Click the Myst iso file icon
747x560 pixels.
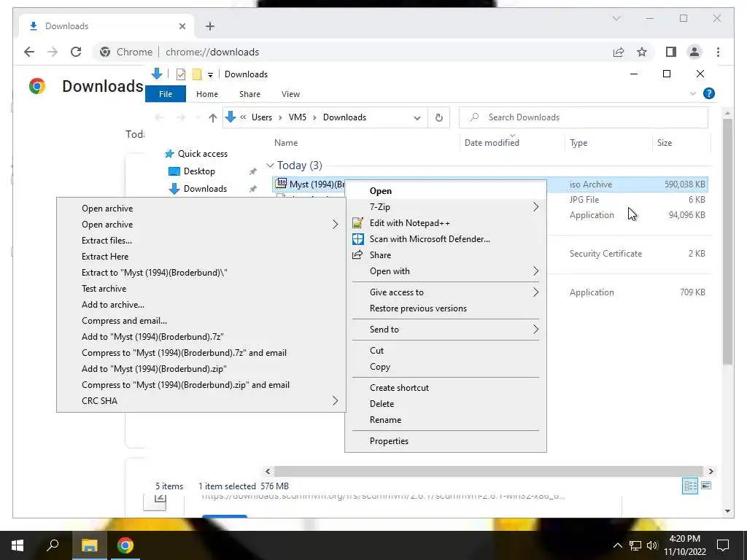(x=281, y=183)
